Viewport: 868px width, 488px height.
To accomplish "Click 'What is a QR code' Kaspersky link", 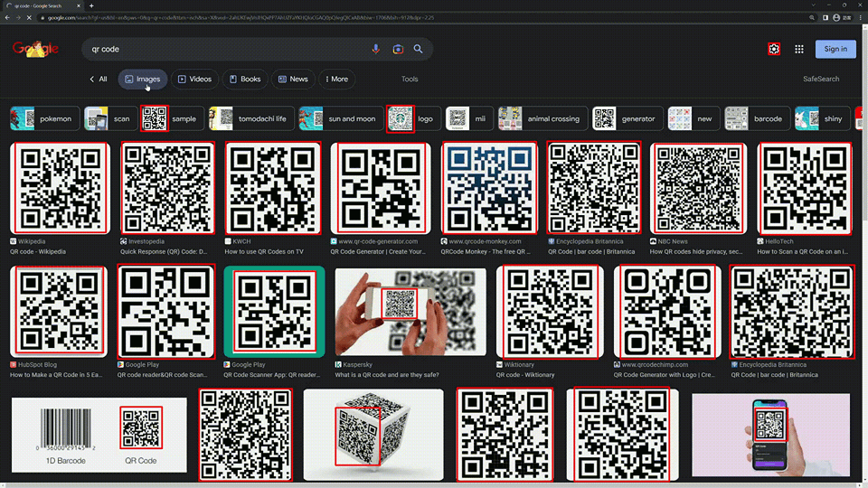I will coord(387,375).
